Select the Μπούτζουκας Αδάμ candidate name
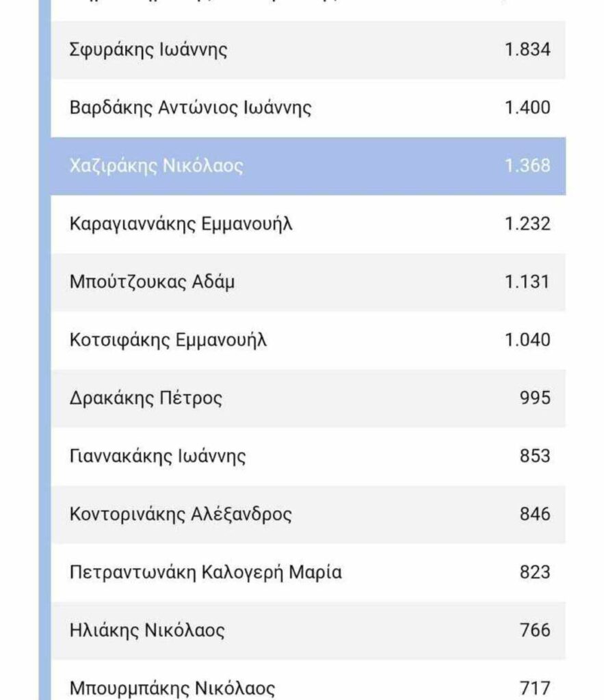The width and height of the screenshot is (604, 700). point(152,282)
